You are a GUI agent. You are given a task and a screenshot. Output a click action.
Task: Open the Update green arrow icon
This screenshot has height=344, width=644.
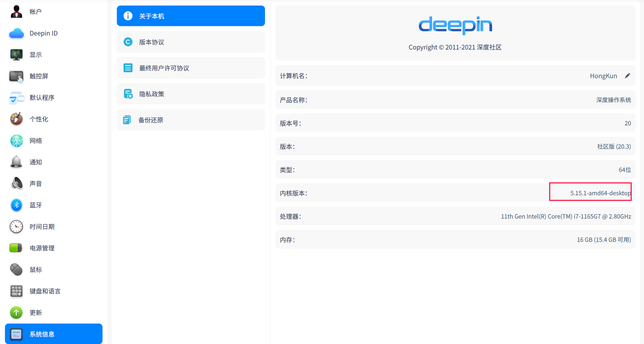[16, 313]
